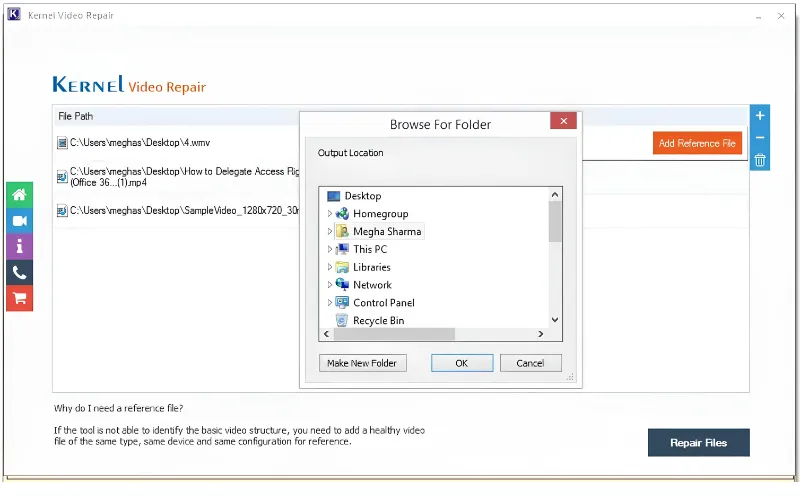This screenshot has height=500, width=800.
Task: Open the Home sidebar icon
Action: (19, 194)
